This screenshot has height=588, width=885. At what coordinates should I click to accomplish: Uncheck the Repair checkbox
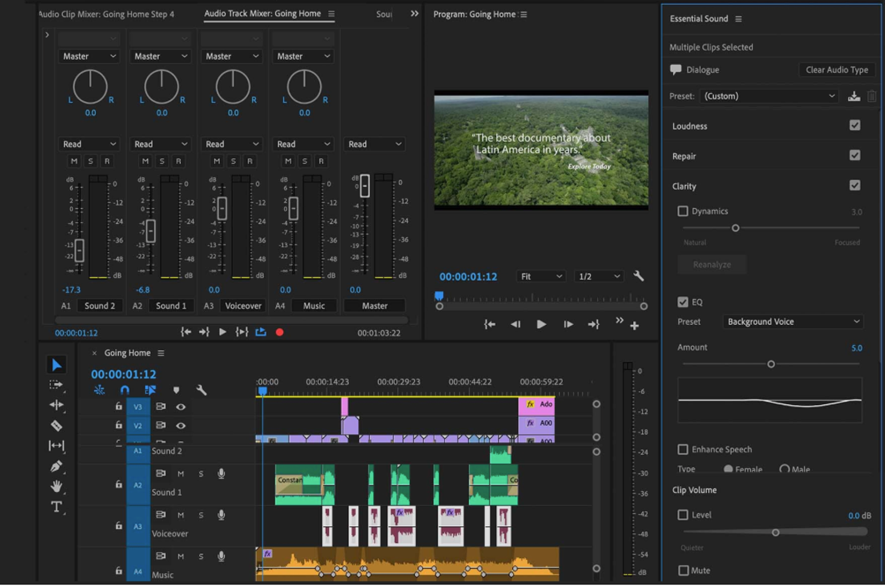click(x=855, y=155)
